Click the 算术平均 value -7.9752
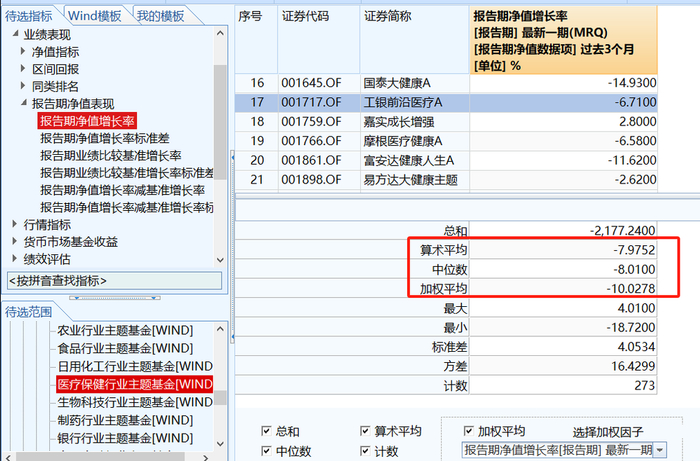The height and width of the screenshot is (461, 700). [x=634, y=250]
